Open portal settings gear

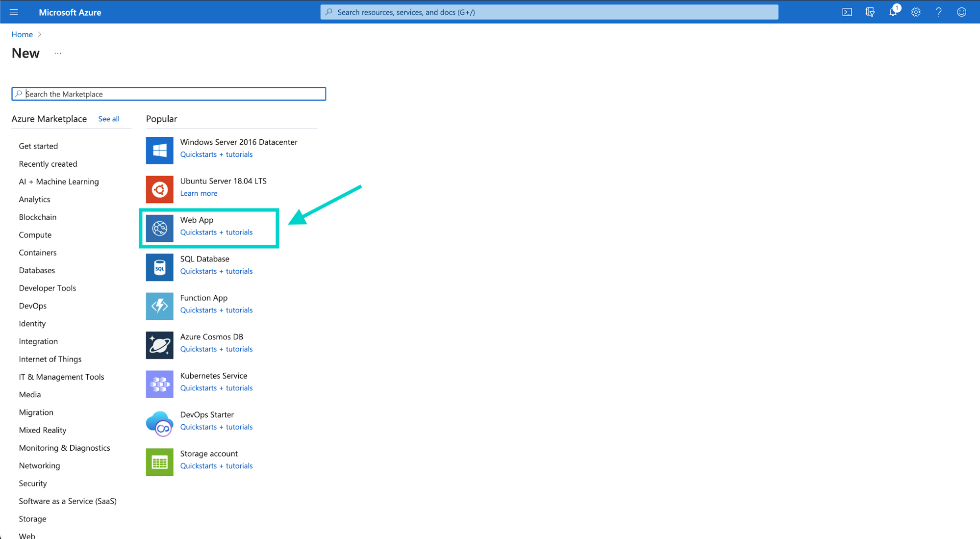coord(916,12)
